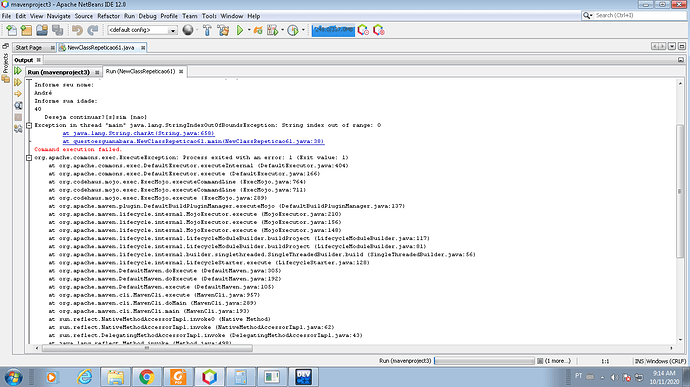Click the Windows Start button
This screenshot has height=387, width=690.
click(x=13, y=377)
